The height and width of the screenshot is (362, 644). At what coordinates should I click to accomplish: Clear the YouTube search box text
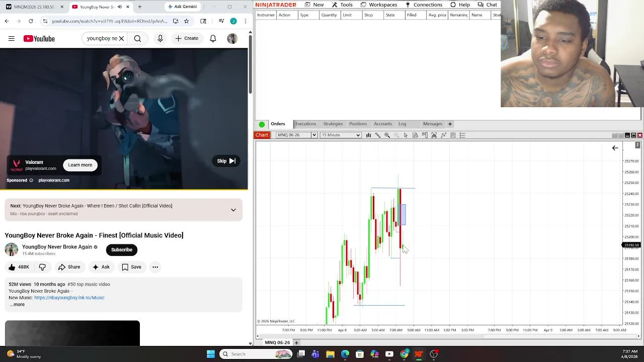[121, 38]
